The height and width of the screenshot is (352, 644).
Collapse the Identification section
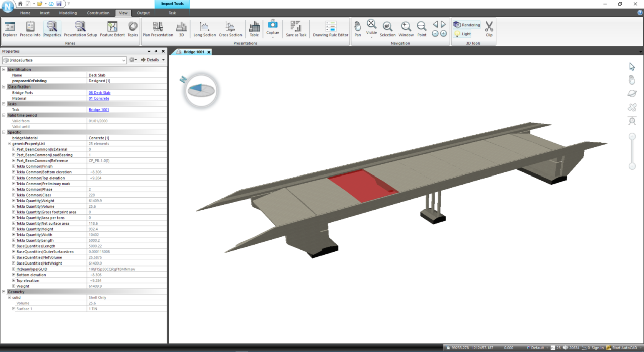point(4,70)
